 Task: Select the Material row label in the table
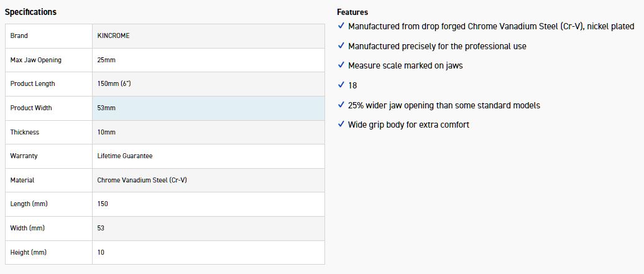point(22,180)
